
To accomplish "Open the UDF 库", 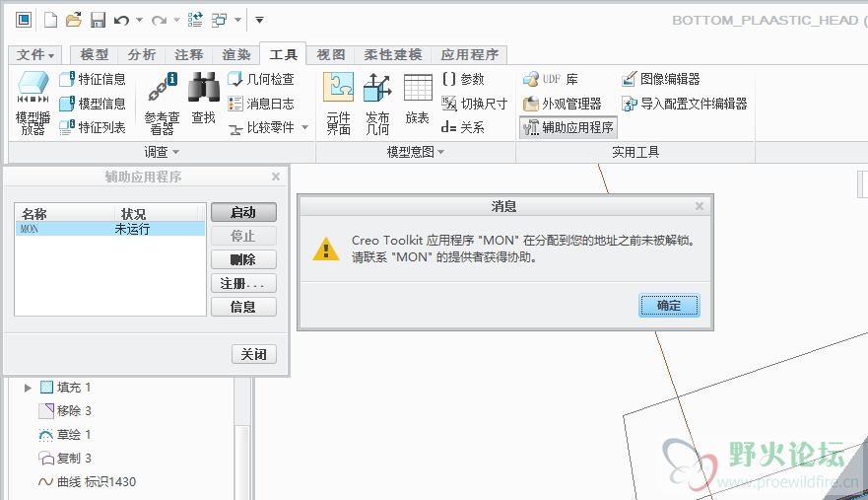I will click(x=550, y=79).
